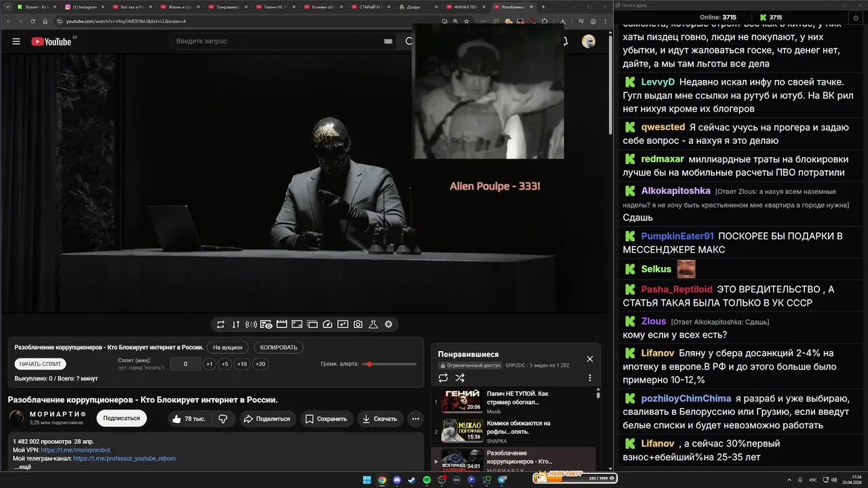The image size is (868, 488).
Task: Play Папич НЕ ТУПОЙ playlist video thumbnail
Action: [x=462, y=402]
